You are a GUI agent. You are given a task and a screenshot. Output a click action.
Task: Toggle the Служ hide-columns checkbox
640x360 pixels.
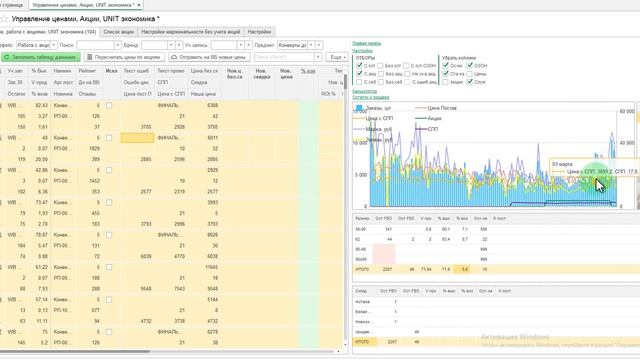click(470, 82)
